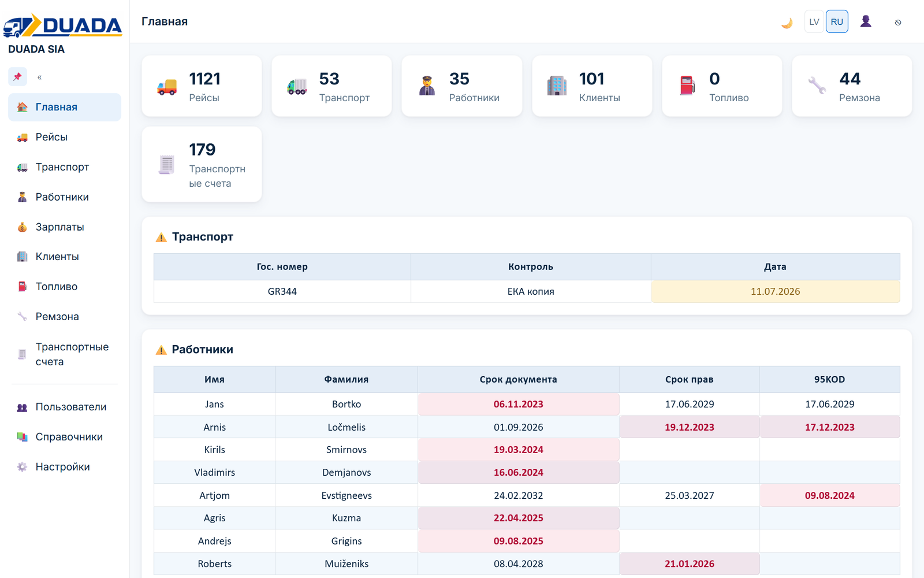Open the user profile icon
This screenshot has height=578, width=924.
click(865, 22)
